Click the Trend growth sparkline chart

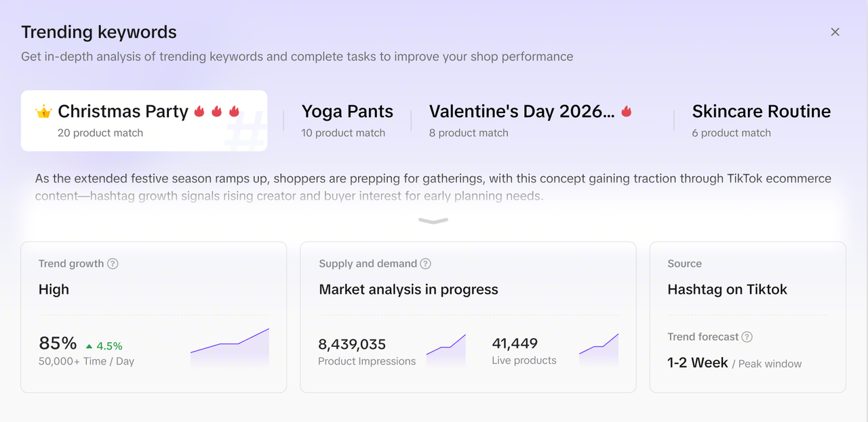pyautogui.click(x=230, y=347)
